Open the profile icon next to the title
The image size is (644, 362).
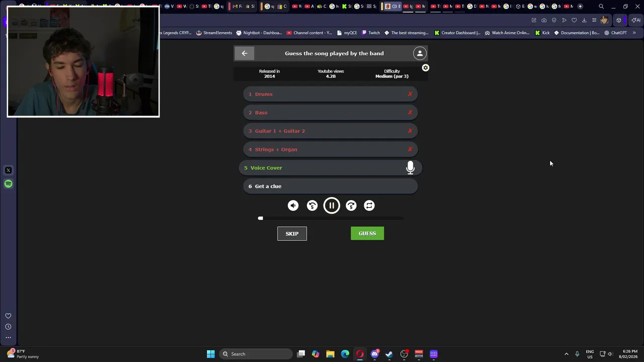point(420,53)
